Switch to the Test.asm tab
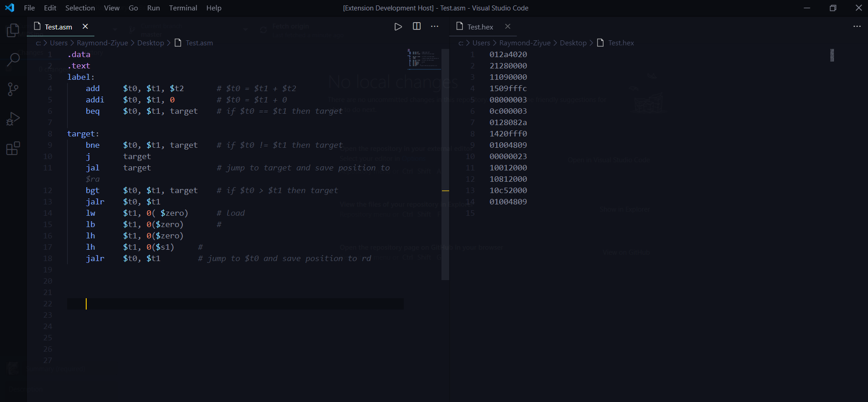The image size is (868, 402). [59, 27]
